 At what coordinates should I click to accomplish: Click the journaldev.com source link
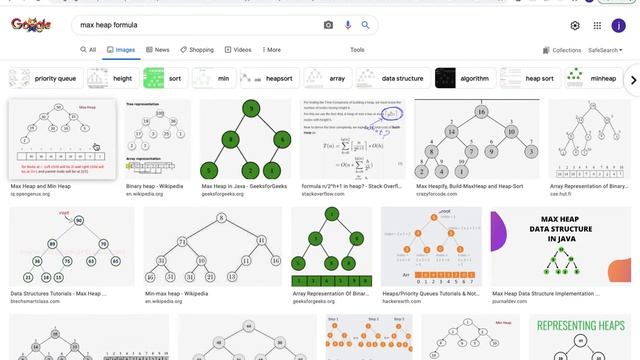509,301
